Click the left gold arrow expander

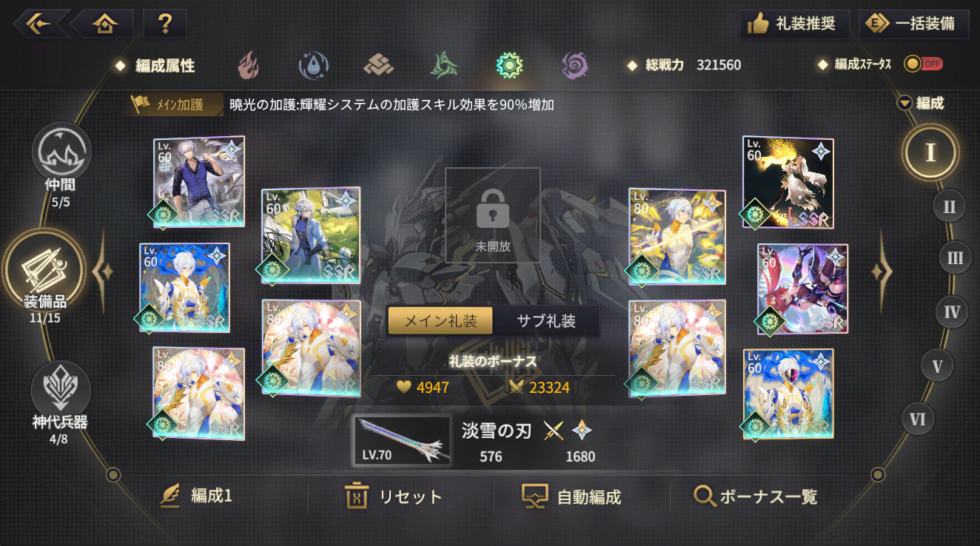point(102,272)
